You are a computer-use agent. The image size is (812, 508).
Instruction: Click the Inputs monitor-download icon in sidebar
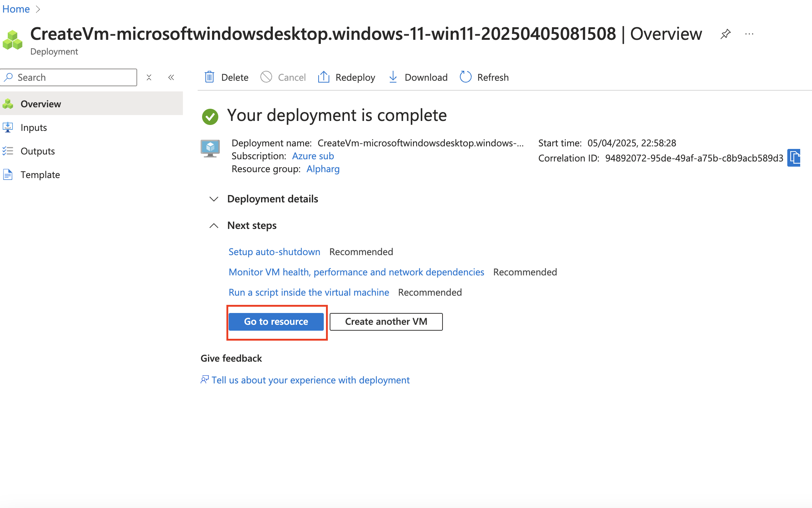coord(8,128)
